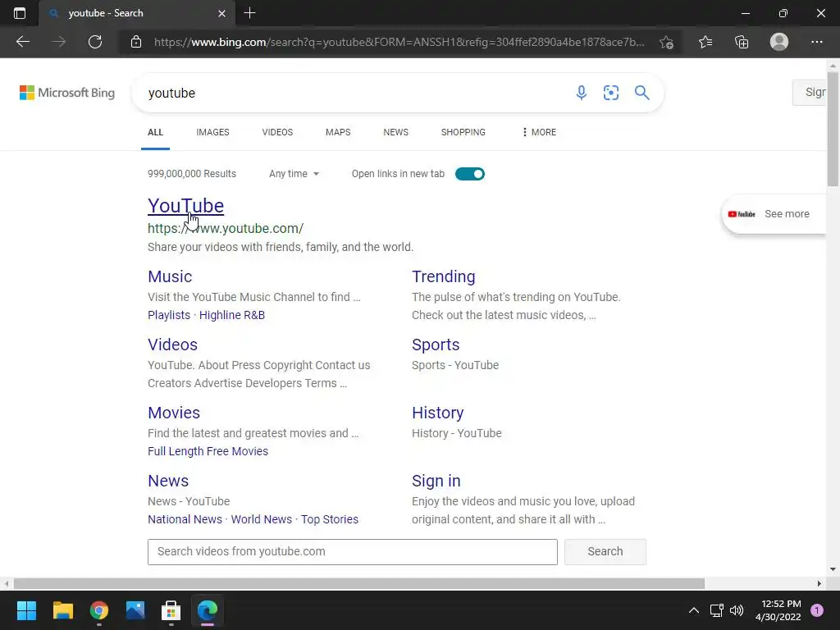Open the notification badge in taskbar

pos(816,610)
